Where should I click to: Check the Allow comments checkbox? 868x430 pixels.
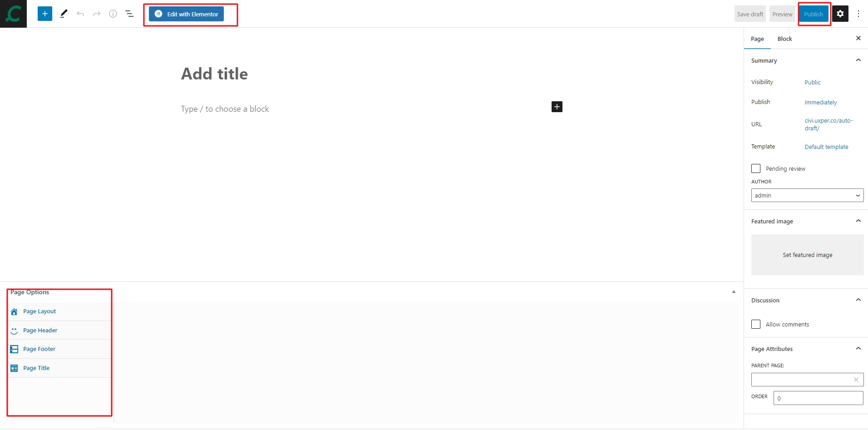tap(756, 324)
